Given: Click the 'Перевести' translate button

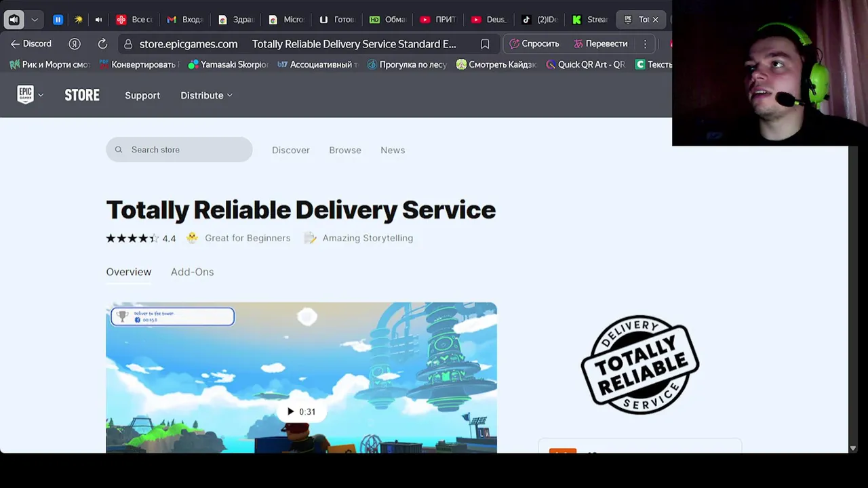Looking at the screenshot, I should click(601, 43).
